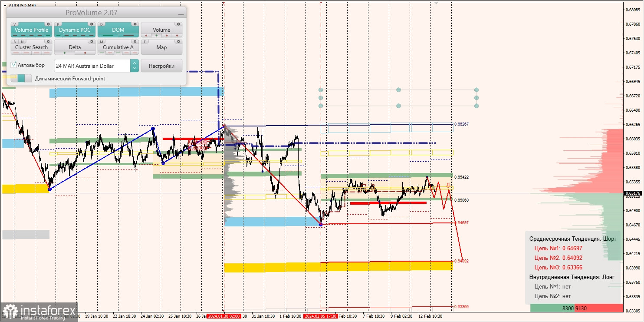
Task: Click the V hotkey tag on Volume Profile
Action: click(x=15, y=24)
